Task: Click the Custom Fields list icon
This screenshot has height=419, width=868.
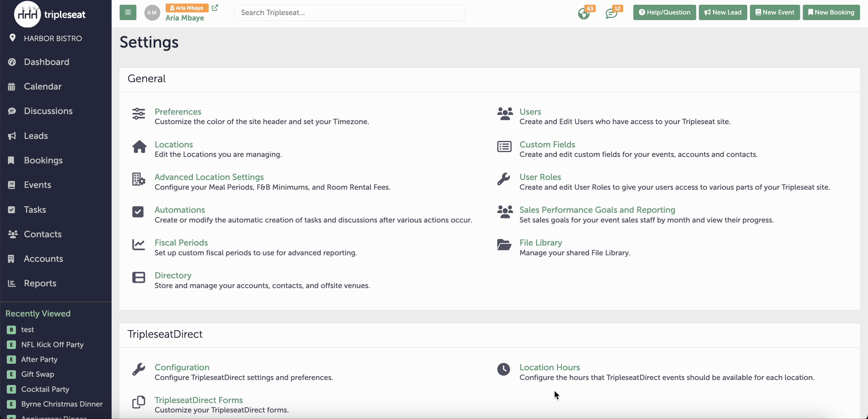Action: [504, 147]
